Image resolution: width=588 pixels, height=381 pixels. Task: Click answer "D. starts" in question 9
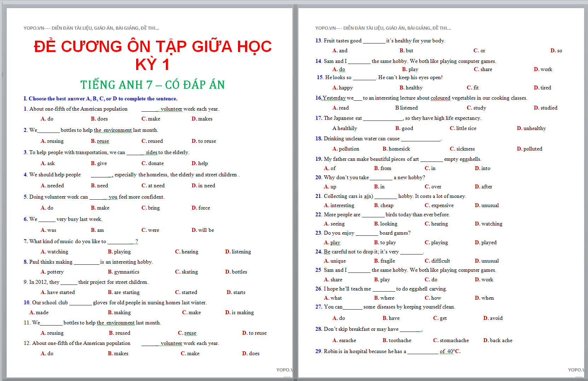pyautogui.click(x=236, y=292)
